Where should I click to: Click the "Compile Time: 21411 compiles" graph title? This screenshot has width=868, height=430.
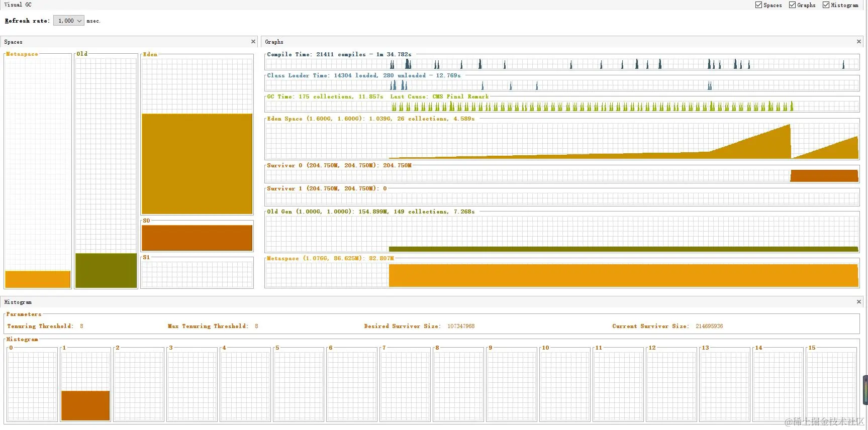click(339, 54)
